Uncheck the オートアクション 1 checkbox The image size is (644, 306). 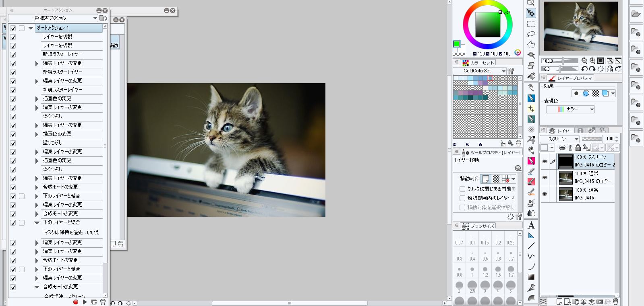[x=13, y=28]
